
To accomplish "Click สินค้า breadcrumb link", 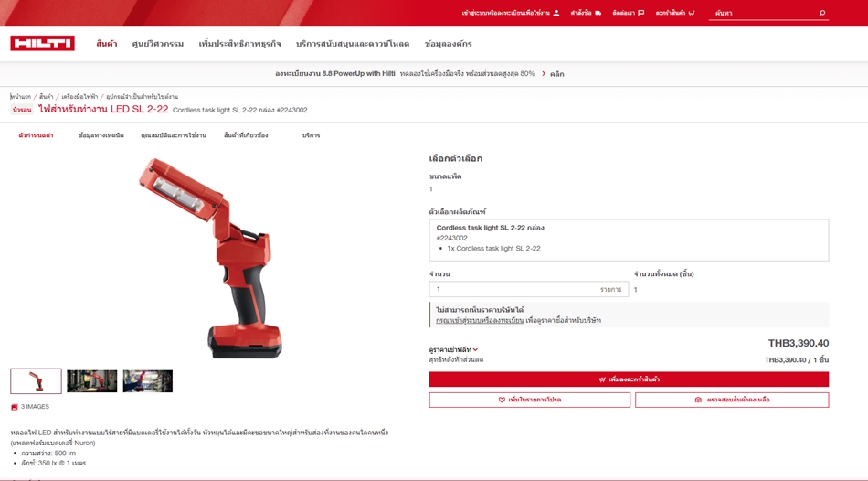I will pyautogui.click(x=46, y=96).
